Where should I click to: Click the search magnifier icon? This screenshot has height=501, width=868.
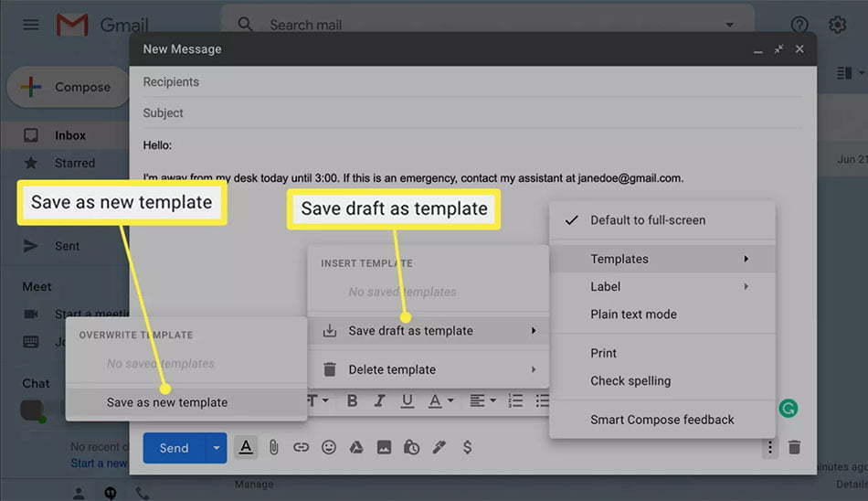coord(245,25)
